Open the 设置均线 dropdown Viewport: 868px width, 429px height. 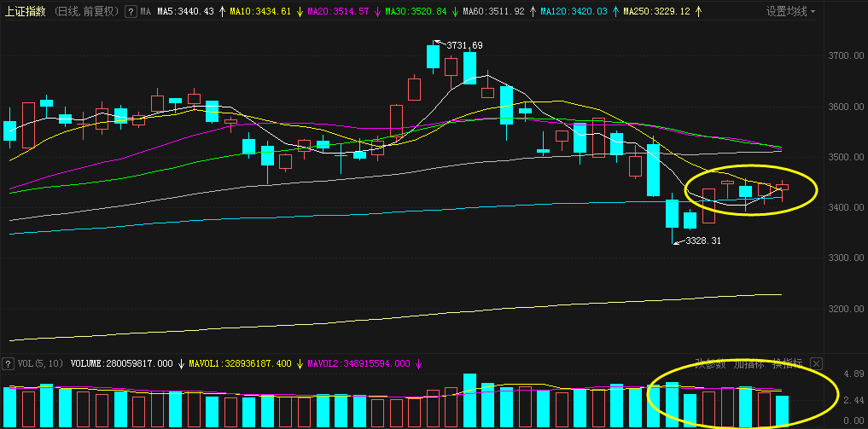click(x=789, y=12)
